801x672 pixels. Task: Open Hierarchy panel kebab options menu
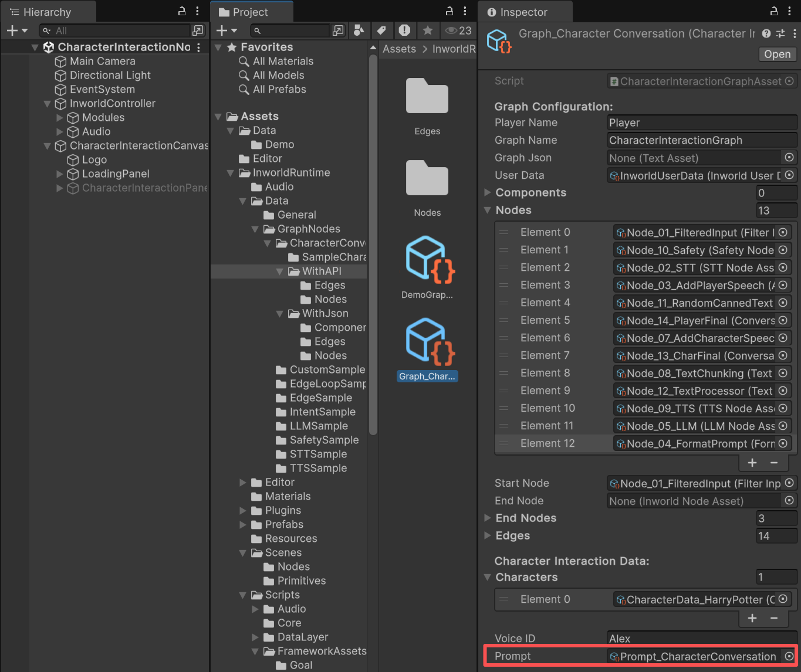[x=197, y=11]
